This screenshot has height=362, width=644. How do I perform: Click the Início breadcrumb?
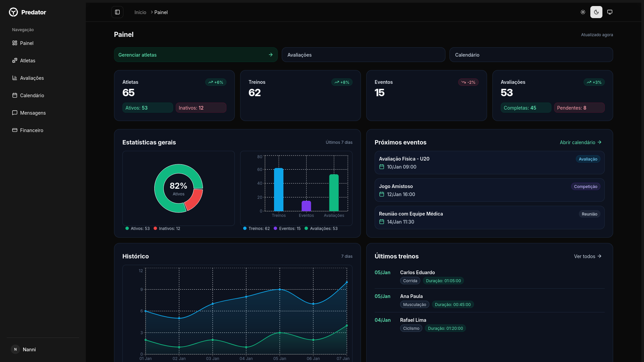[x=140, y=12]
